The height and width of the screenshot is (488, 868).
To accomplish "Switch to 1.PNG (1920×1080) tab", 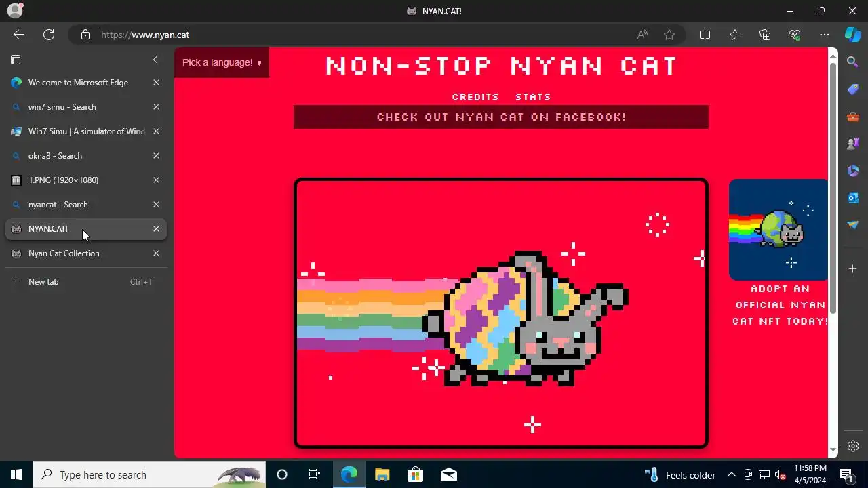I will click(x=86, y=180).
